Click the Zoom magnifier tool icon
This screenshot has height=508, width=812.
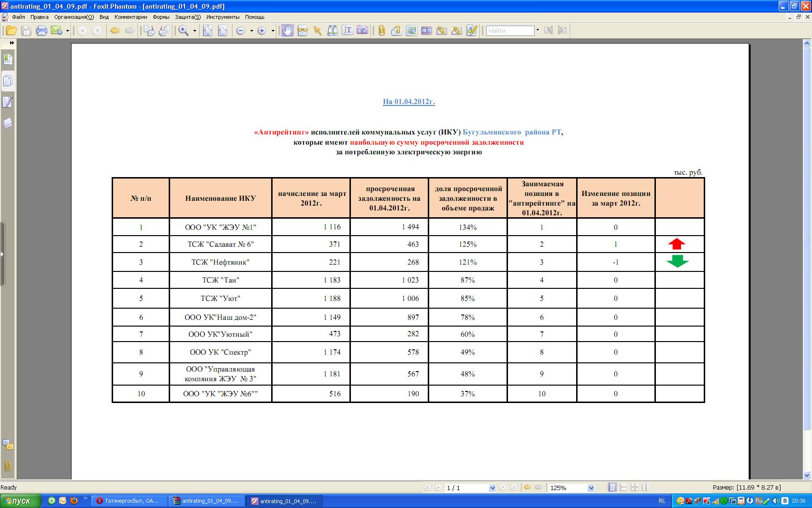184,31
